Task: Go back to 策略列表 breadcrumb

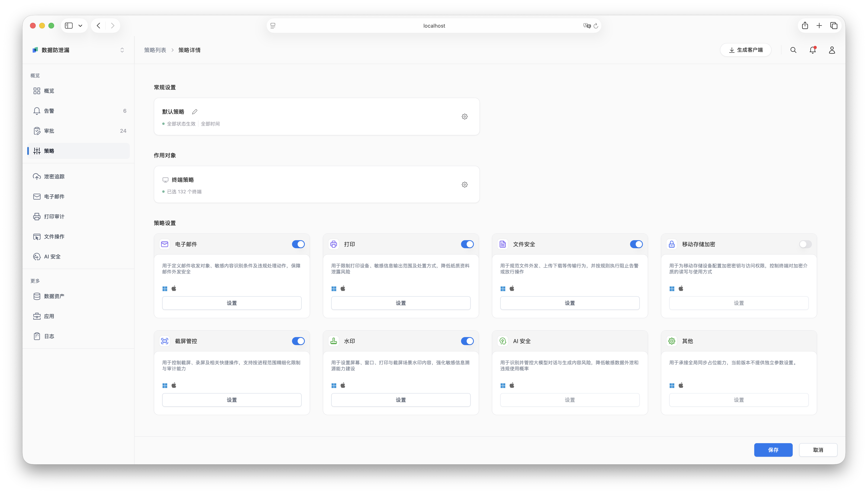Action: [x=155, y=50]
